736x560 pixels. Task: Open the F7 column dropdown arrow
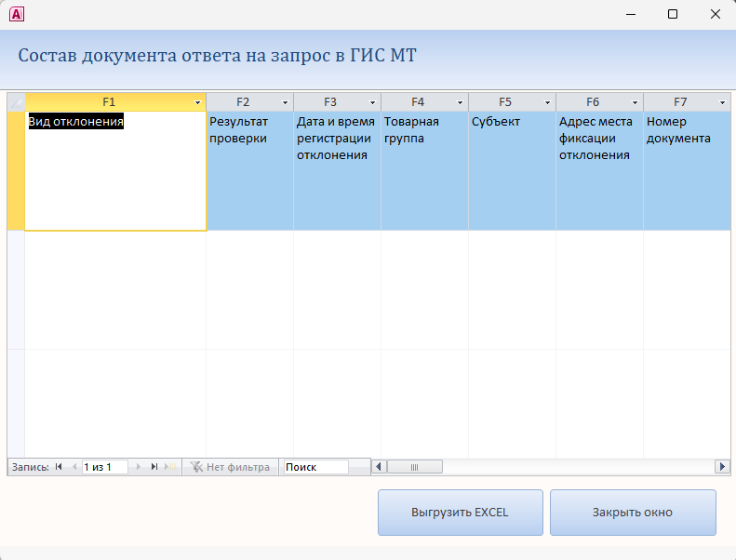click(x=722, y=102)
